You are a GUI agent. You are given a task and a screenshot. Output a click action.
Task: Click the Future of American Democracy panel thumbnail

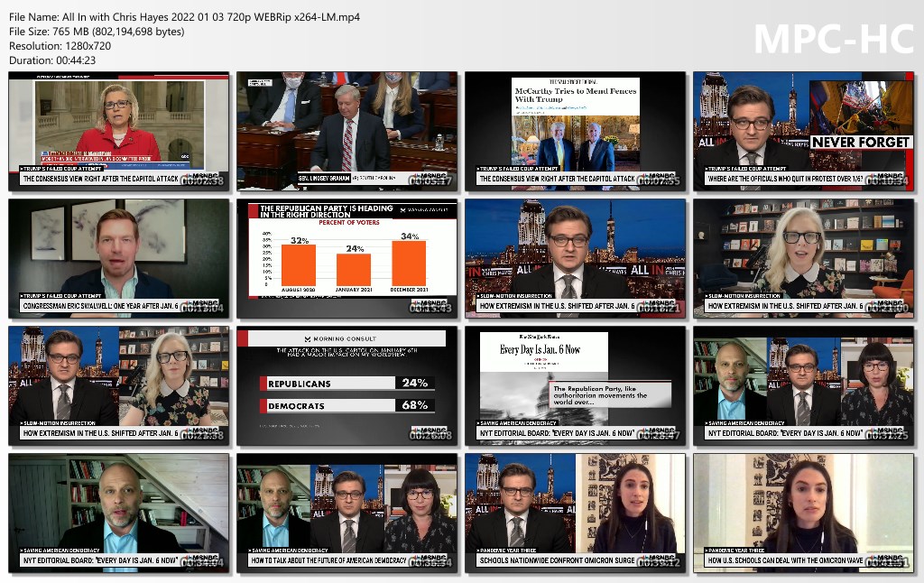tap(346, 514)
